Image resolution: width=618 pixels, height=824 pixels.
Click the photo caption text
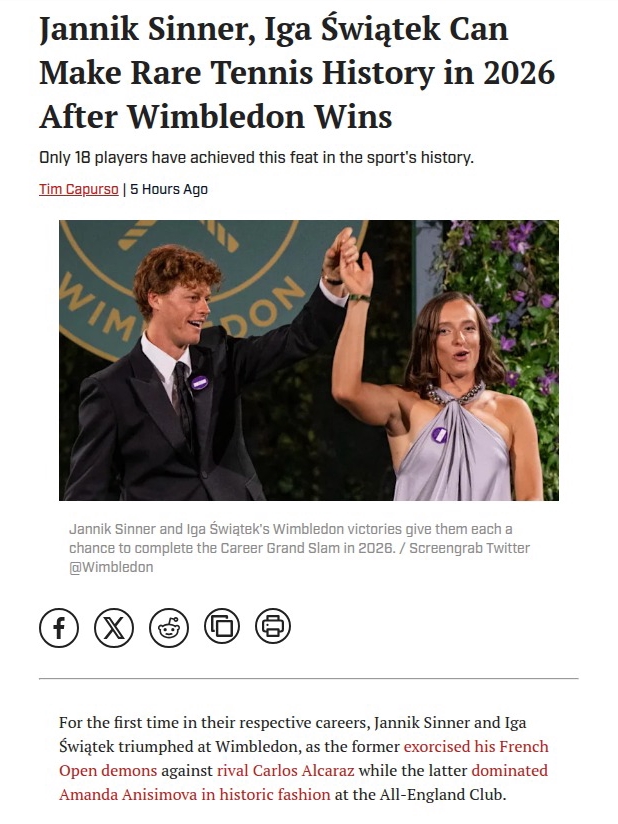[300, 548]
